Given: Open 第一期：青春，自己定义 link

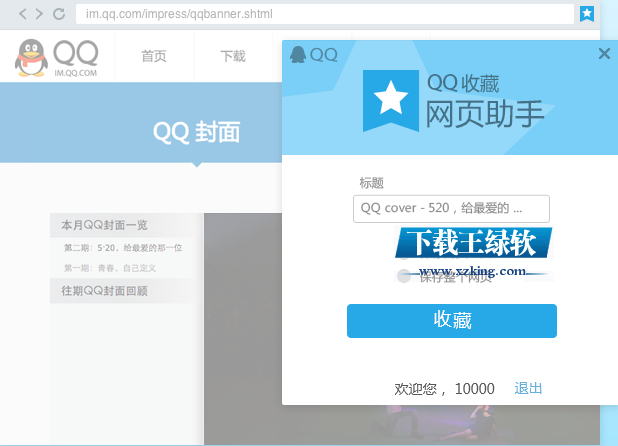Looking at the screenshot, I should [110, 268].
